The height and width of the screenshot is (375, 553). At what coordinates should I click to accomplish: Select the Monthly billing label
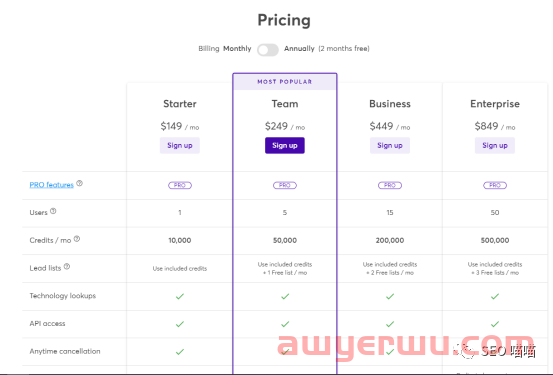click(x=237, y=49)
